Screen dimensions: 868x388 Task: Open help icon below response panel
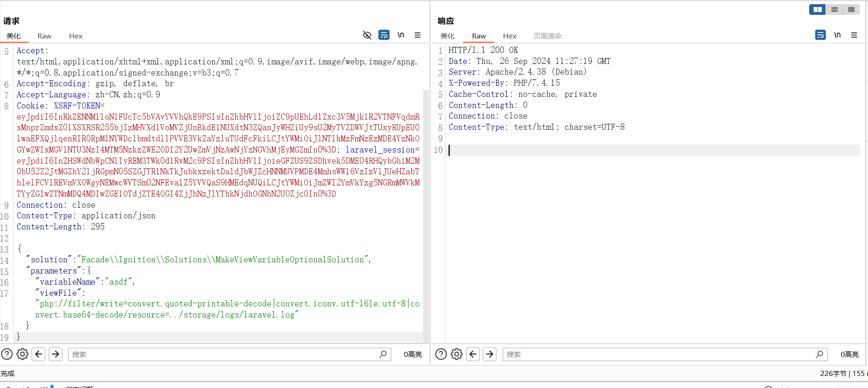441,354
